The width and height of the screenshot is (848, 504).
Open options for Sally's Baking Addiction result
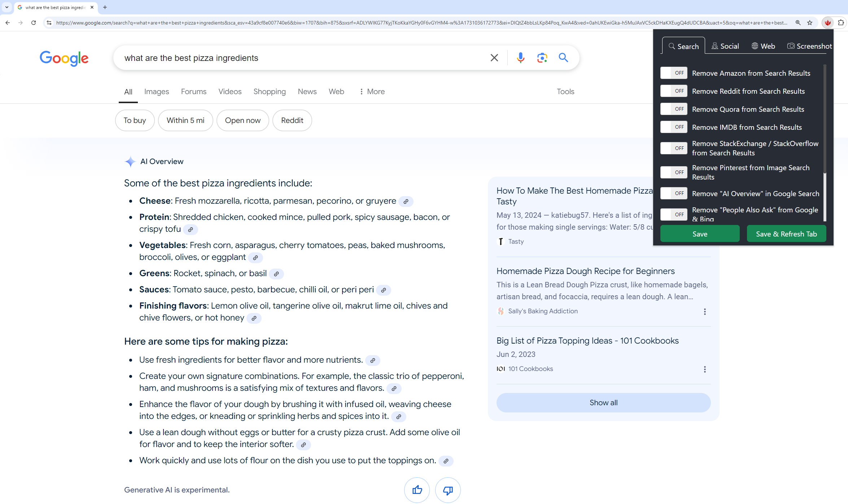[704, 311]
